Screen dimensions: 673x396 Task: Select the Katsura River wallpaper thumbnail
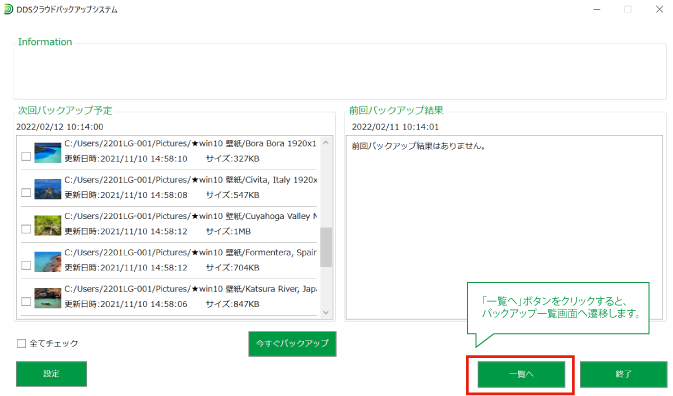point(48,298)
